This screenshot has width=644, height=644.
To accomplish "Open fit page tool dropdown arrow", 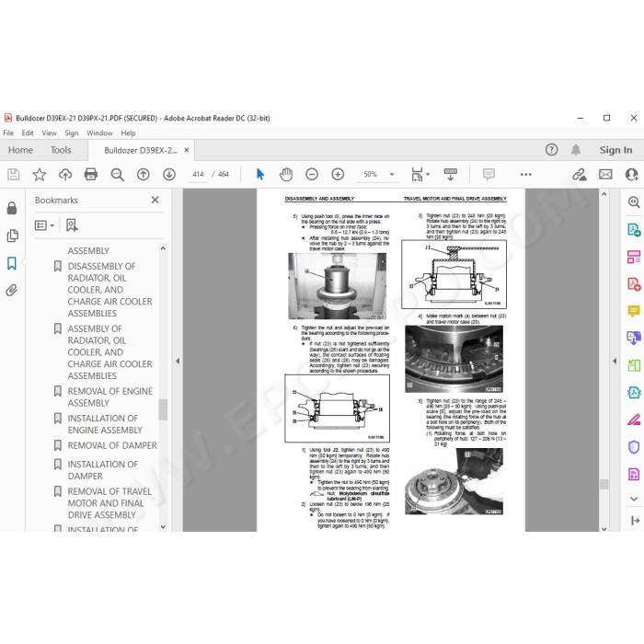I will click(x=428, y=174).
